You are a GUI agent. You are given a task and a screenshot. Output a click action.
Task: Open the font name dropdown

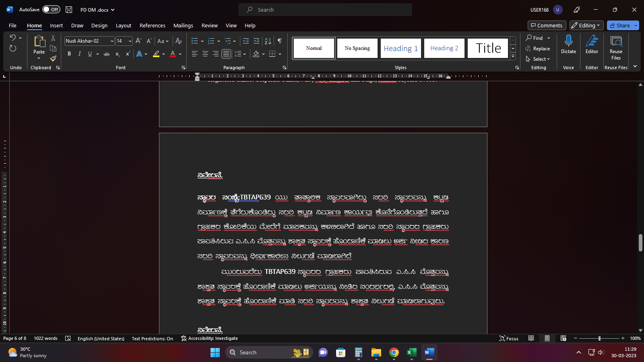point(112,41)
